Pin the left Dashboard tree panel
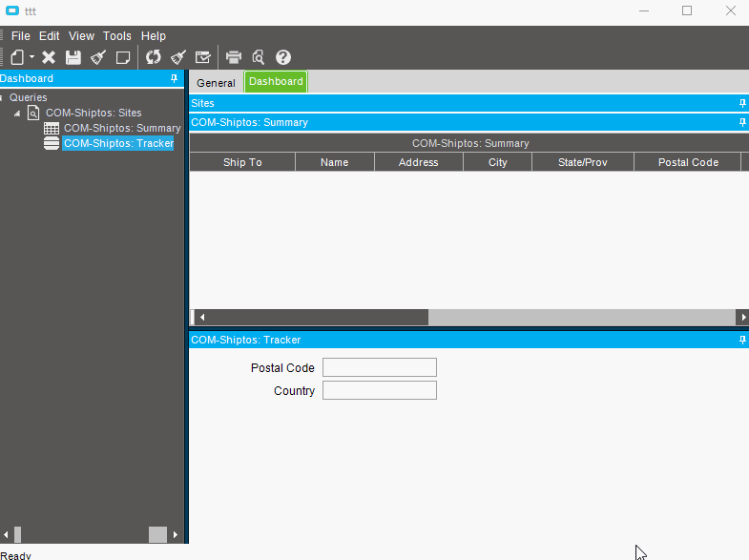 pyautogui.click(x=174, y=78)
